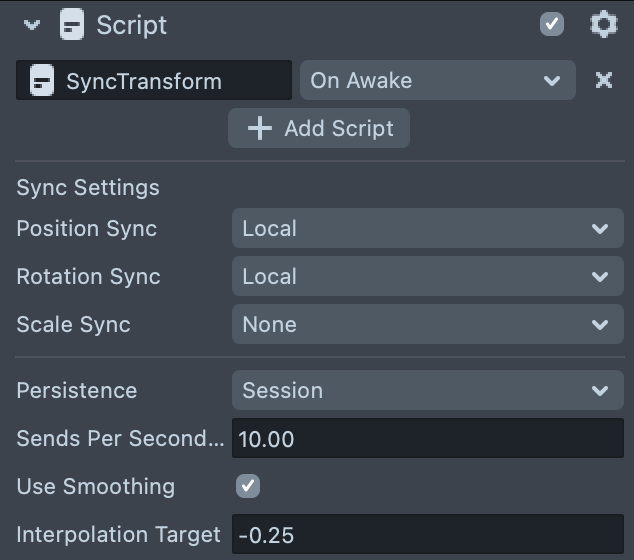Click the Script header title text
Screen dimensions: 634x560
pos(132,25)
